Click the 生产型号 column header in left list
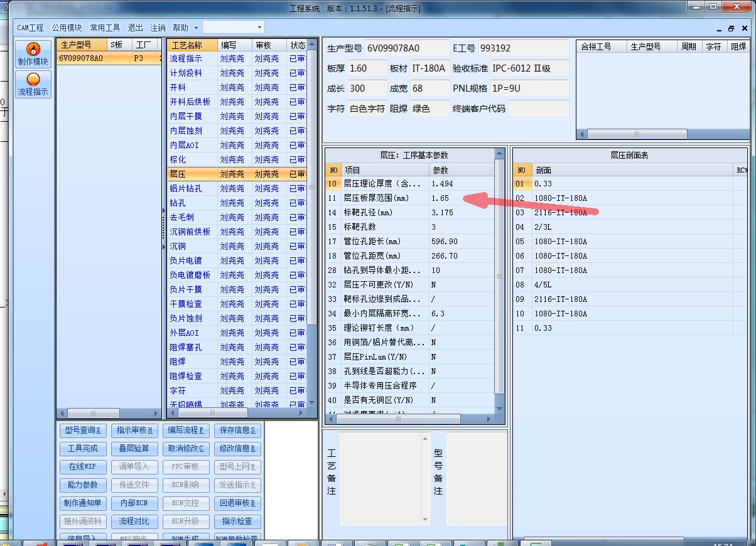Screen dimensions: 756x546 tap(82, 45)
